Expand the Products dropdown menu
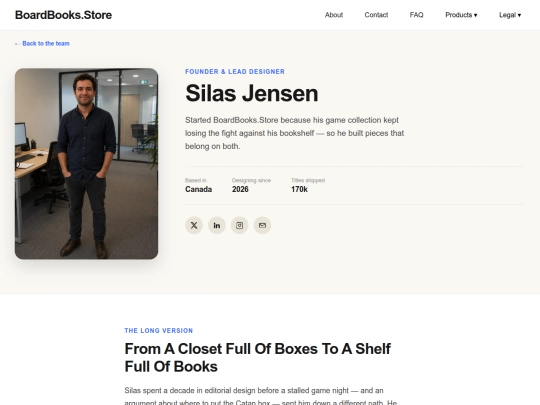Image resolution: width=540 pixels, height=405 pixels. tap(461, 15)
